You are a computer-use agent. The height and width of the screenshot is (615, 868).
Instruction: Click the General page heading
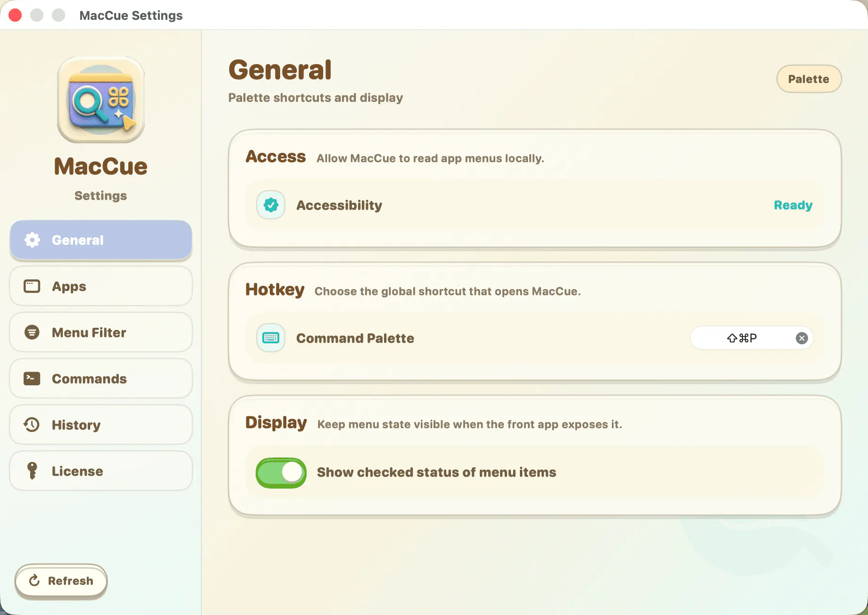coord(280,70)
